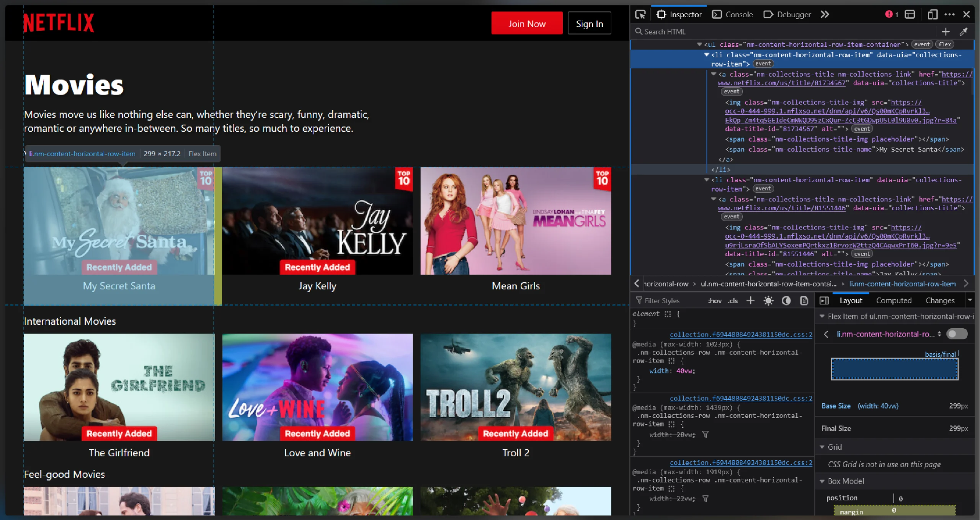This screenshot has width=980, height=520.
Task: Collapse the Box Model section
Action: click(822, 481)
